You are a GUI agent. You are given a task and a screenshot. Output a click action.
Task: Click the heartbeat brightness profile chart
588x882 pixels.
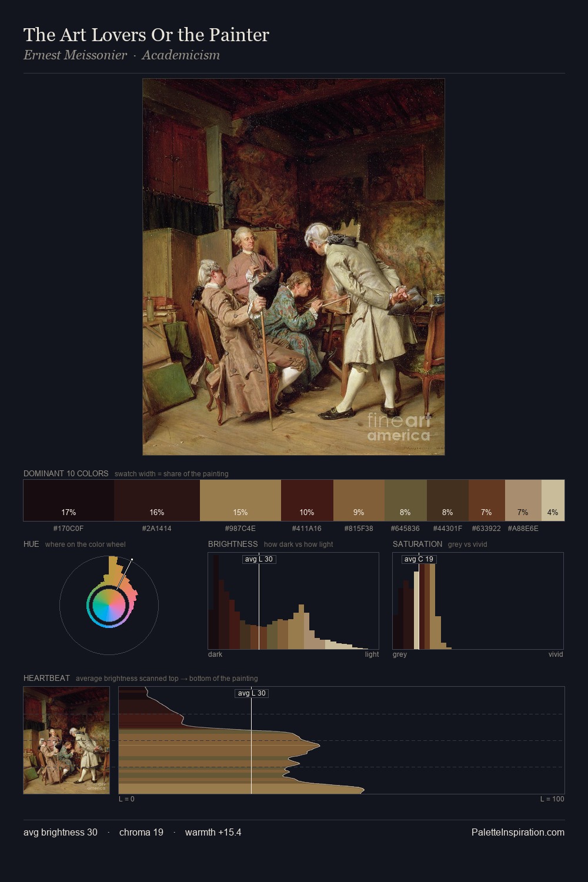(x=342, y=740)
